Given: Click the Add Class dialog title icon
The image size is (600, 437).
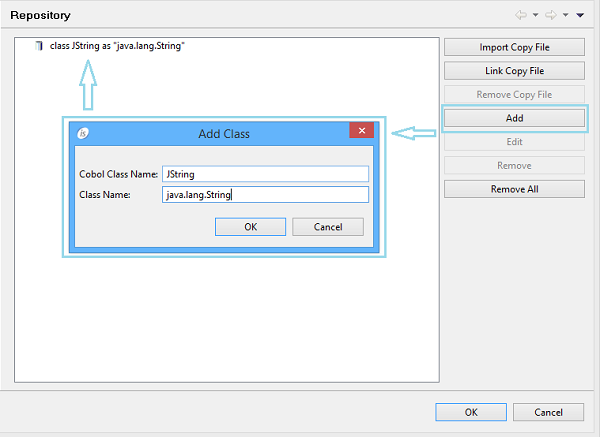Looking at the screenshot, I should pyautogui.click(x=85, y=132).
